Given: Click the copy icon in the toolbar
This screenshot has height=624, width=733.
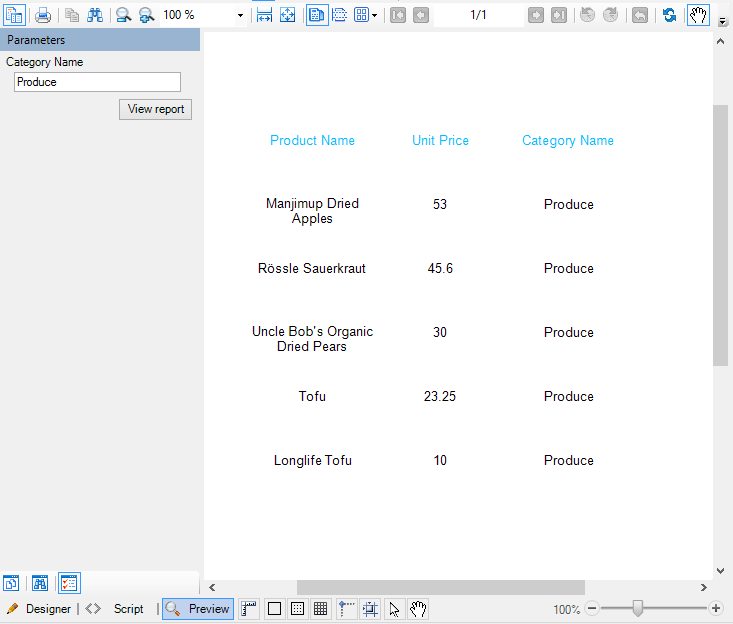Looking at the screenshot, I should pyautogui.click(x=72, y=15).
